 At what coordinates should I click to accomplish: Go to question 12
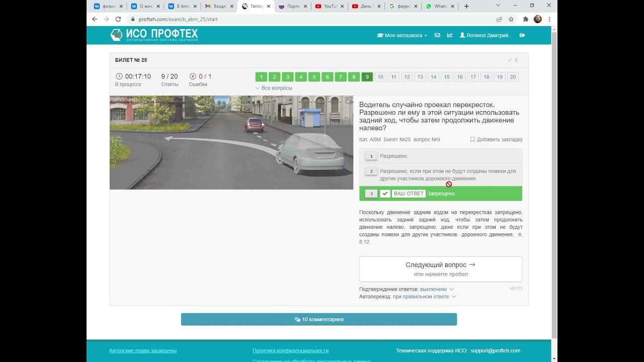(407, 77)
